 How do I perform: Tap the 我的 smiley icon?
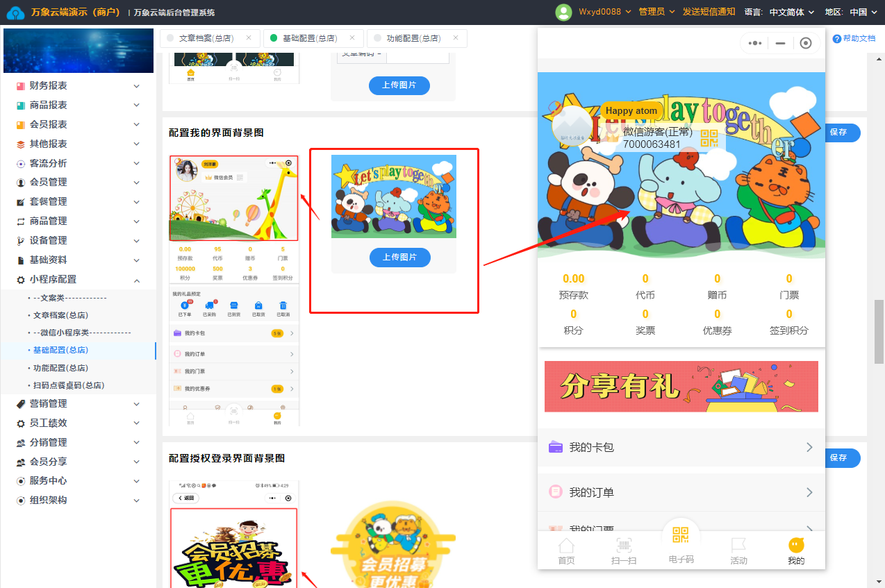coord(796,546)
